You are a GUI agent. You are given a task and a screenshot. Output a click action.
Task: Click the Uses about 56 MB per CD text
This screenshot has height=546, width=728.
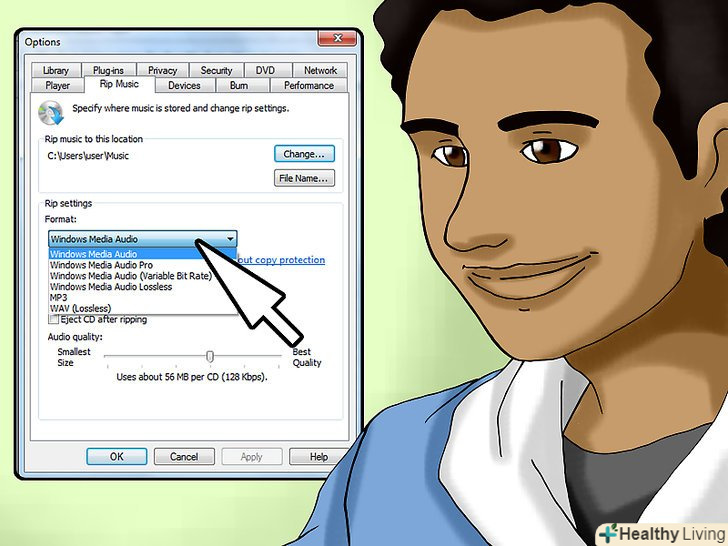[192, 377]
